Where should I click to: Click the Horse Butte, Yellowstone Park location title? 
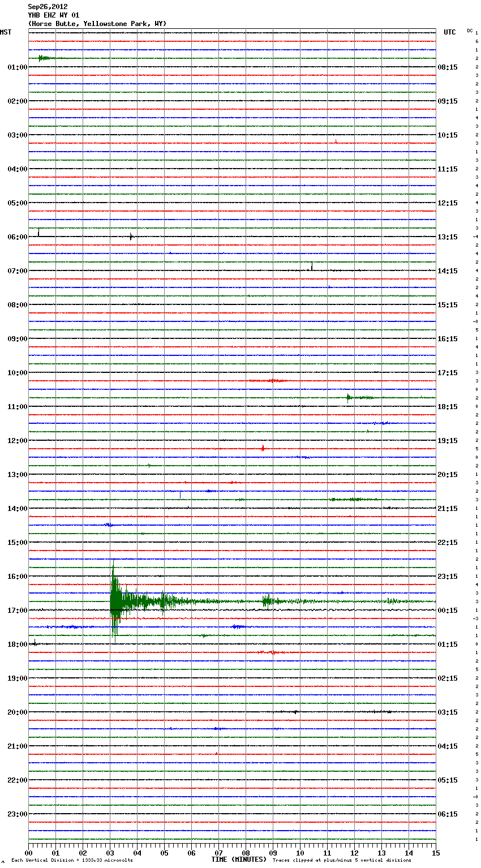(97, 24)
